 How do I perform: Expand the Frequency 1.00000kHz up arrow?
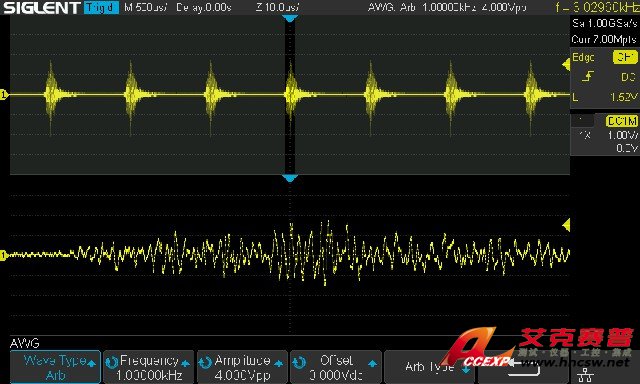click(x=186, y=363)
